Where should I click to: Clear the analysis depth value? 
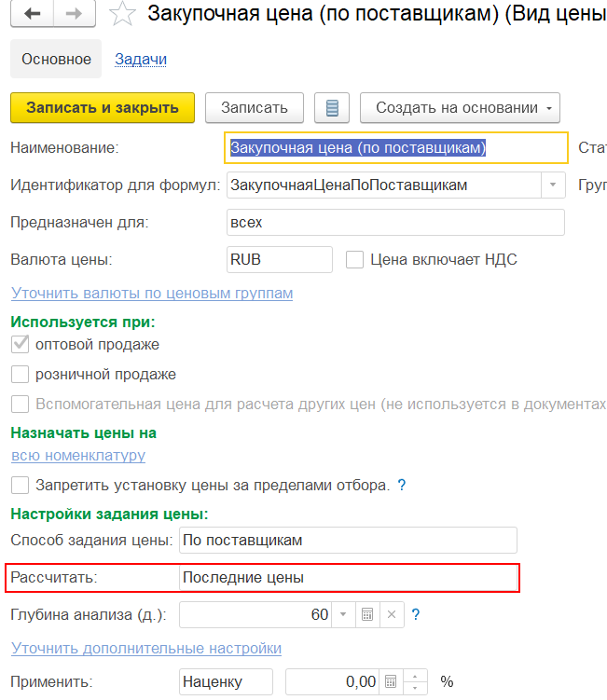tap(392, 614)
